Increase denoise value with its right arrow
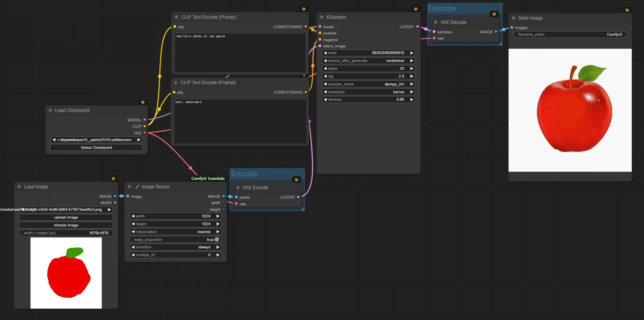644x320 pixels. [411, 99]
